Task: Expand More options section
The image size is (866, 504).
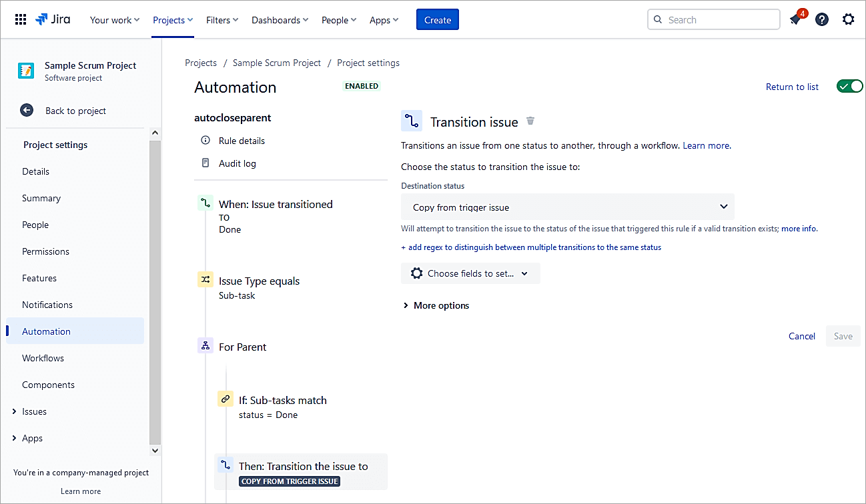Action: pos(436,305)
